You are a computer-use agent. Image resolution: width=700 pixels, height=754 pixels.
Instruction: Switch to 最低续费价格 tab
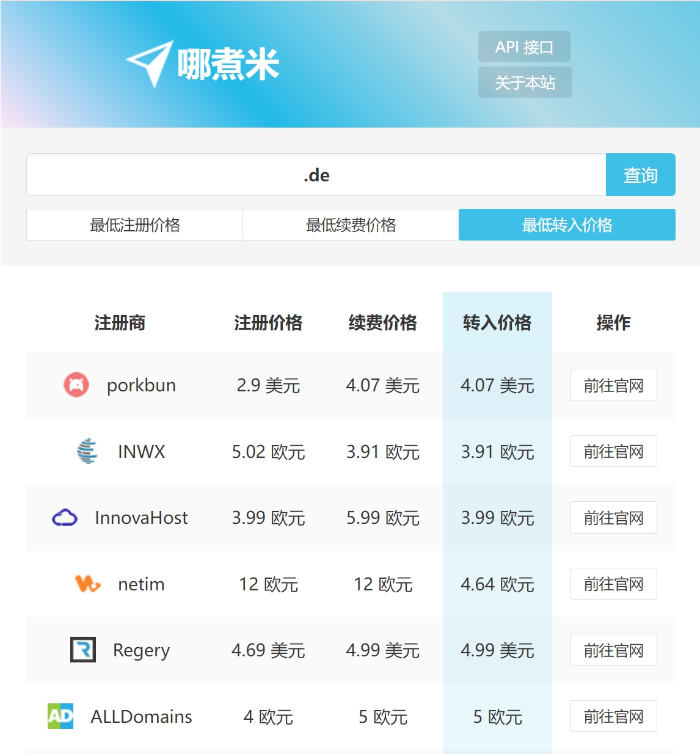click(351, 225)
